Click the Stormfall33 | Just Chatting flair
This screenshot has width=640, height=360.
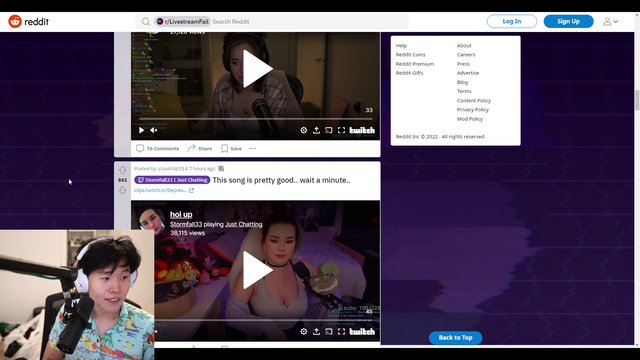pos(172,180)
